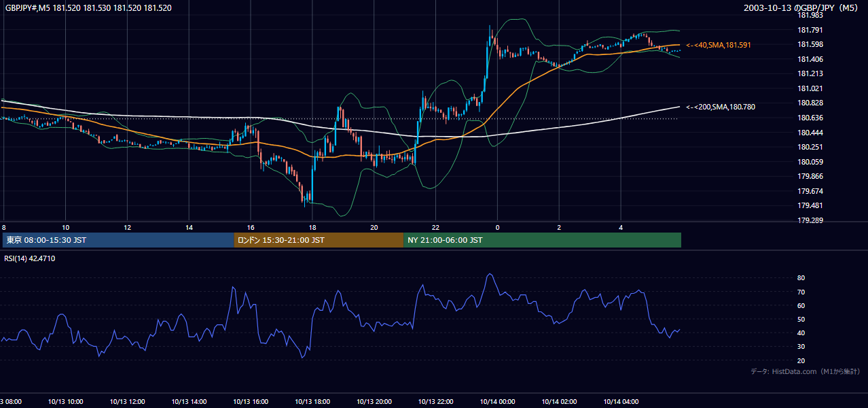Image resolution: width=868 pixels, height=408 pixels.
Task: Click hour 14 on the price chart time axis
Action: [189, 227]
